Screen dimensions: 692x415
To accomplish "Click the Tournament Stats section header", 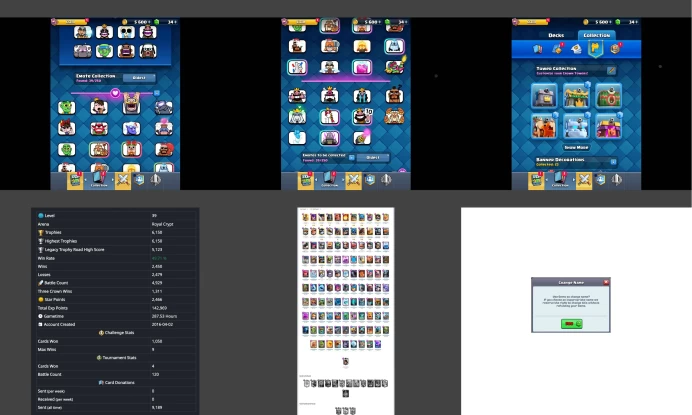I will click(x=116, y=358).
